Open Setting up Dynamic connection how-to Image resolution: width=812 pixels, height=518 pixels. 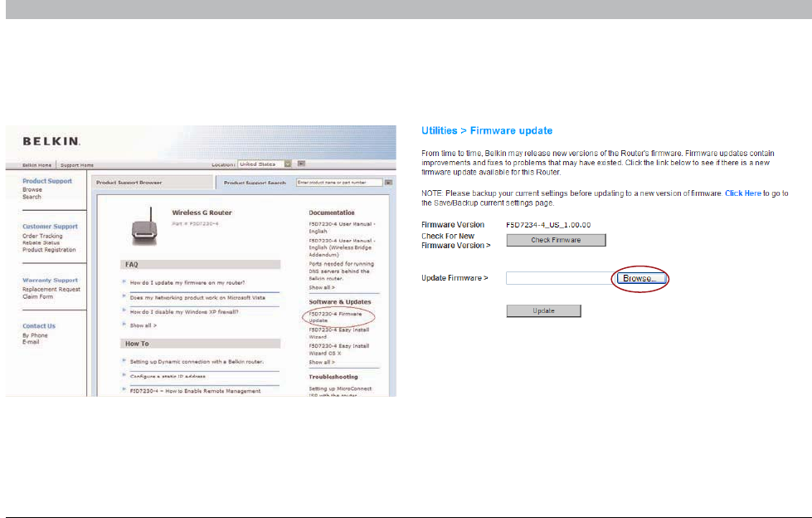[x=197, y=361]
